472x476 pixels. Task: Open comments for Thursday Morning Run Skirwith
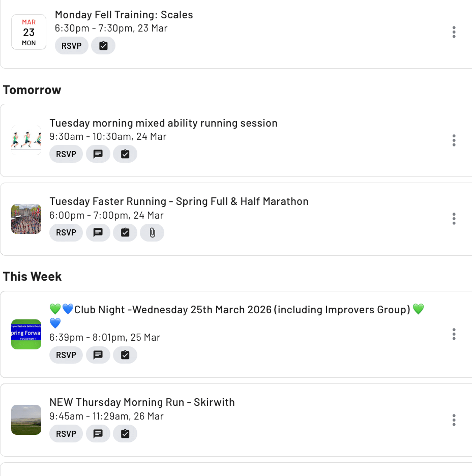(x=98, y=434)
